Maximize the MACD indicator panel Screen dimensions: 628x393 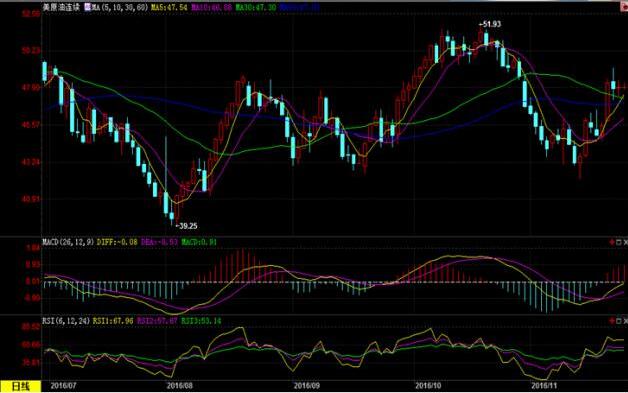pyautogui.click(x=619, y=242)
